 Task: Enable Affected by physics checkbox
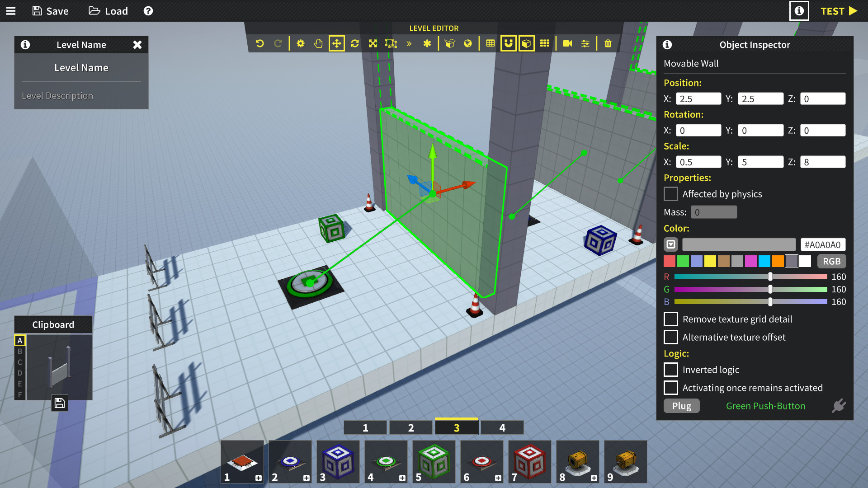coord(670,194)
